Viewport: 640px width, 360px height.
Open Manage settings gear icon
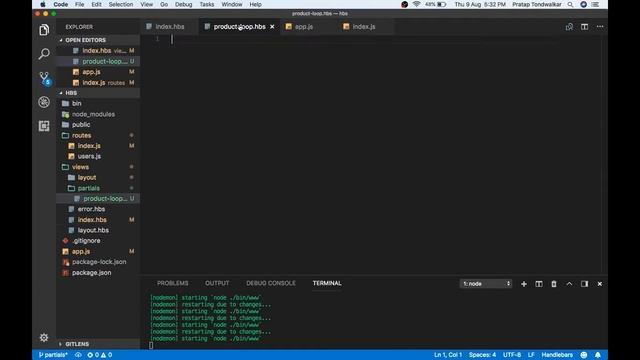coord(44,338)
